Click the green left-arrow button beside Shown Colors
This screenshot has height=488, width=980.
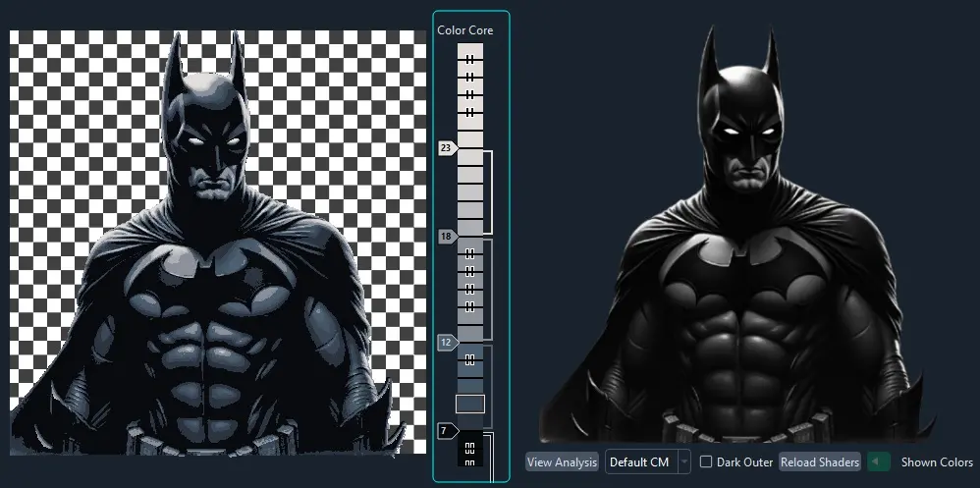click(878, 461)
